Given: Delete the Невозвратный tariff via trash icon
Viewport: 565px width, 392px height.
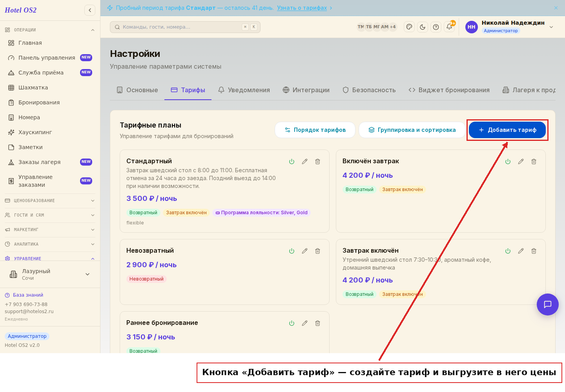Looking at the screenshot, I should [317, 251].
